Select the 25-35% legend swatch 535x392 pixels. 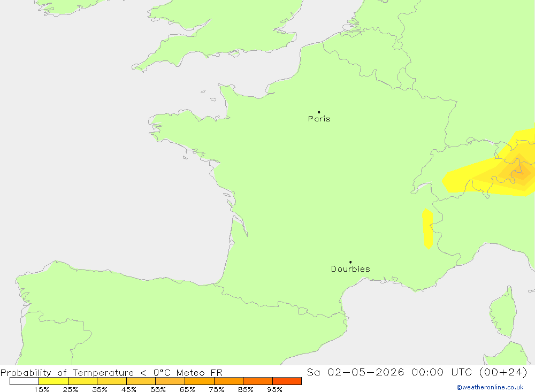click(x=82, y=381)
